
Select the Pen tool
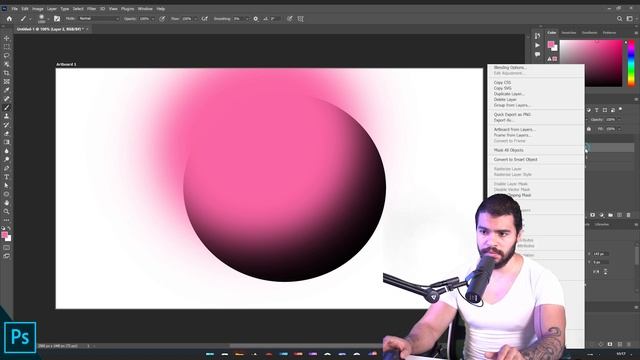[7, 168]
